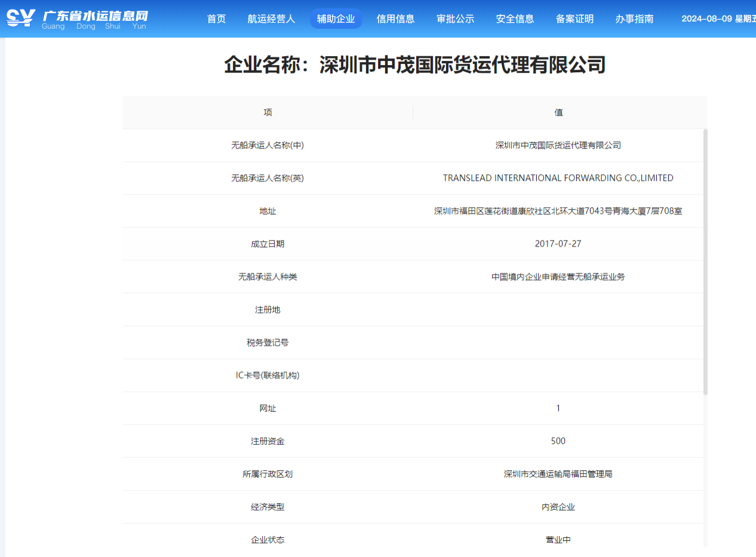Viewport: 756px width, 557px height.
Task: Switch to the 备案证明 section
Action: coord(574,19)
